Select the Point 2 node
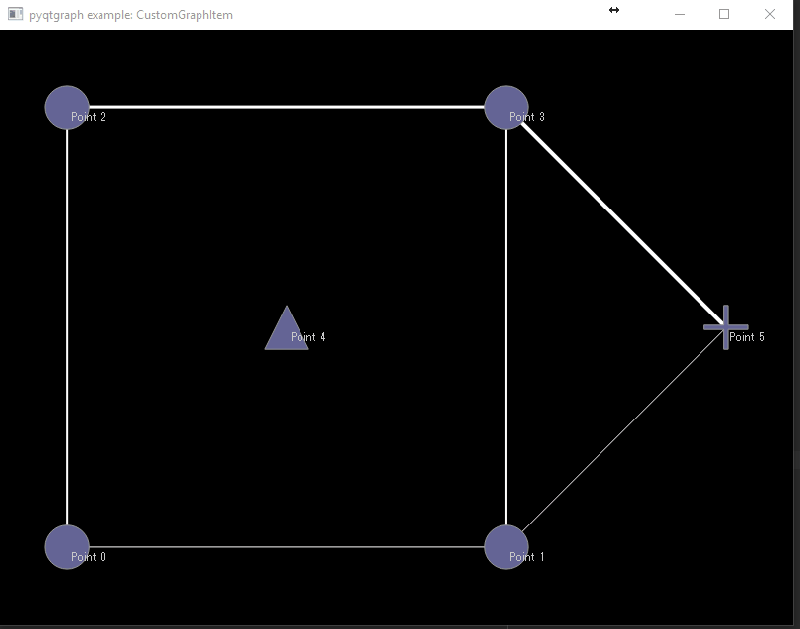Screen dimensions: 800x629 pyautogui.click(x=67, y=106)
